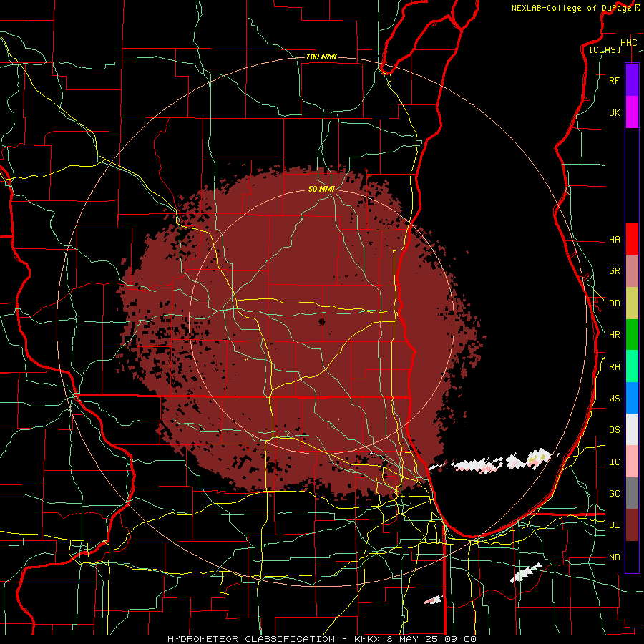Select the IC light pink legend swatch
644x644 pixels.
tap(632, 462)
